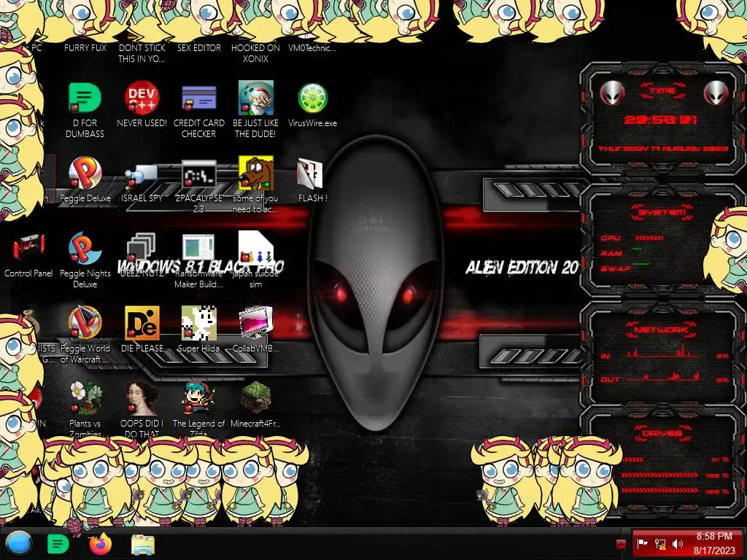Viewport: 747px width, 560px height.
Task: Open The Legend of Zilda icon
Action: tap(198, 397)
